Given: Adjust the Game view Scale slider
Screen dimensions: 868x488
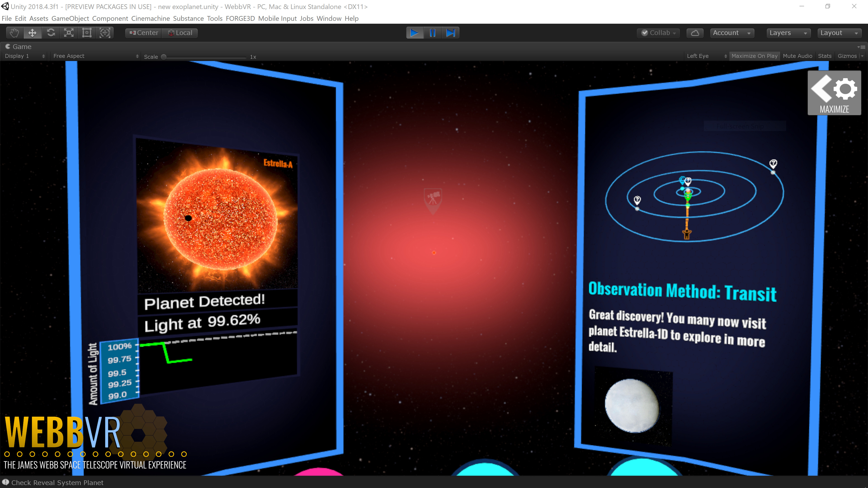Looking at the screenshot, I should tap(164, 57).
